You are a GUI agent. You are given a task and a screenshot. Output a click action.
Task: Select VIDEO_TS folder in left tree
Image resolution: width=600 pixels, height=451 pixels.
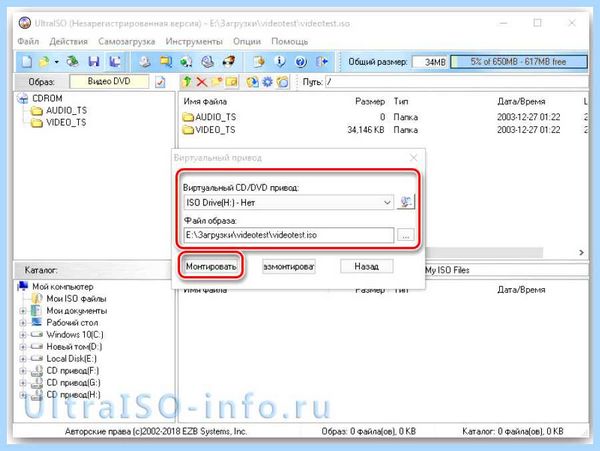(66, 122)
